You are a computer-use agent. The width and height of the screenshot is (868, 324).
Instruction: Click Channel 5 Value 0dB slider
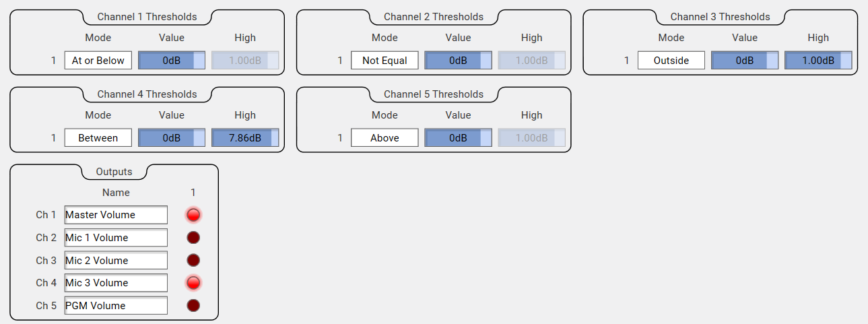point(458,138)
